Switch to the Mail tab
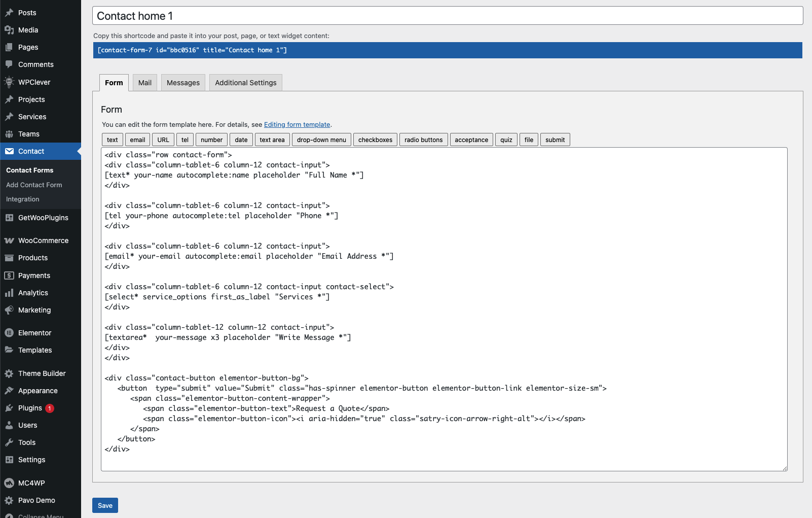This screenshot has width=812, height=518. click(x=145, y=83)
